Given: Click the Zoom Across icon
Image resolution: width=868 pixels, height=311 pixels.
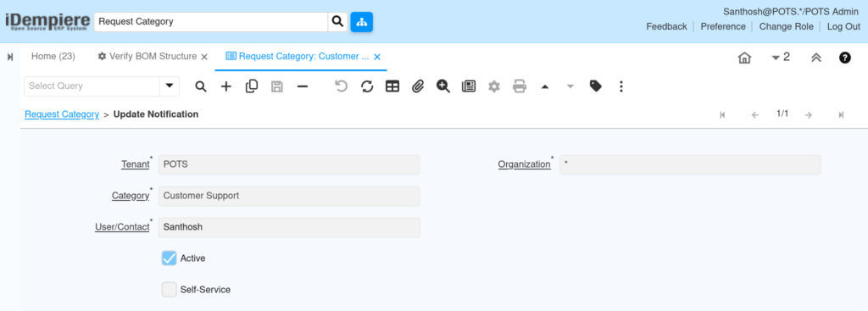Looking at the screenshot, I should 442,86.
